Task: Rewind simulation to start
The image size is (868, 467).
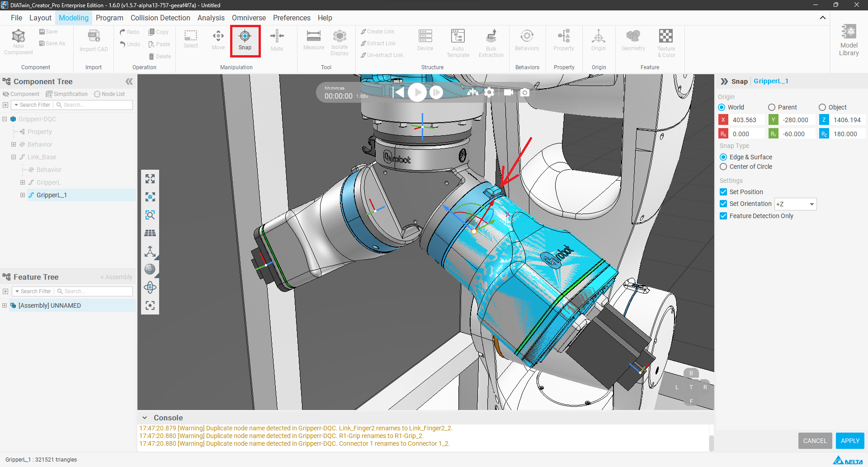Action: click(398, 92)
